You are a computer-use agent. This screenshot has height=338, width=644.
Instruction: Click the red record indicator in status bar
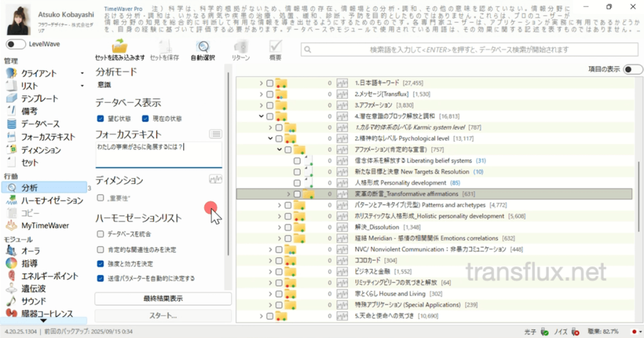tap(635, 332)
